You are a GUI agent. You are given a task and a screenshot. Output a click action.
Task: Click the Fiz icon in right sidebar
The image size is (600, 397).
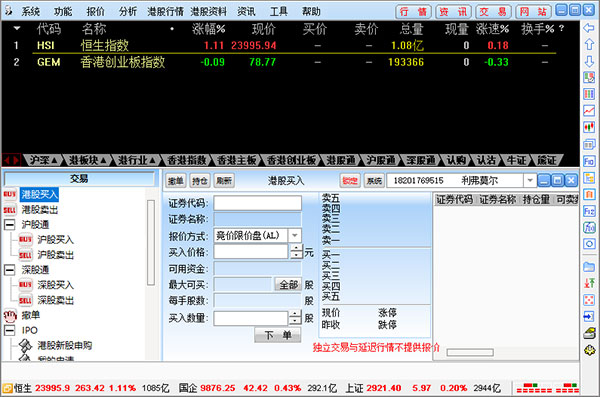(x=589, y=211)
